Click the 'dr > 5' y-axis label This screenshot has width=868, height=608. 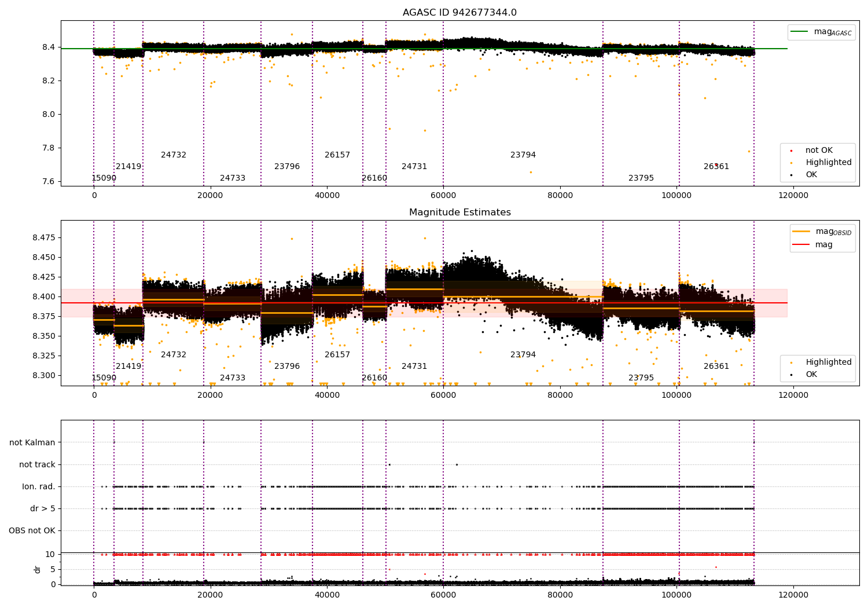43,508
